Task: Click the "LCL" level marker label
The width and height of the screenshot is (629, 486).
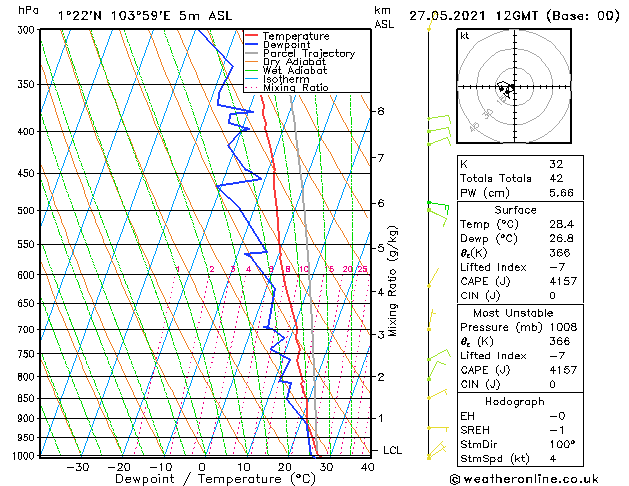Action: pyautogui.click(x=392, y=450)
